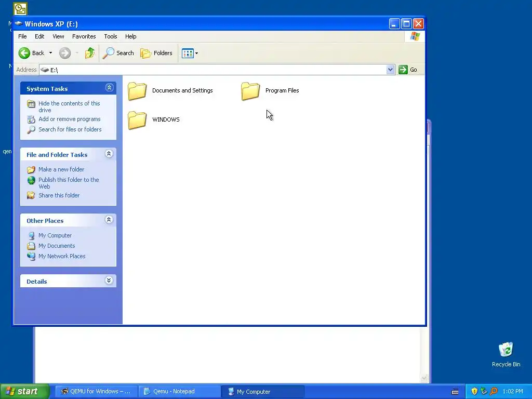Select the Program Files folder icon

(x=250, y=91)
